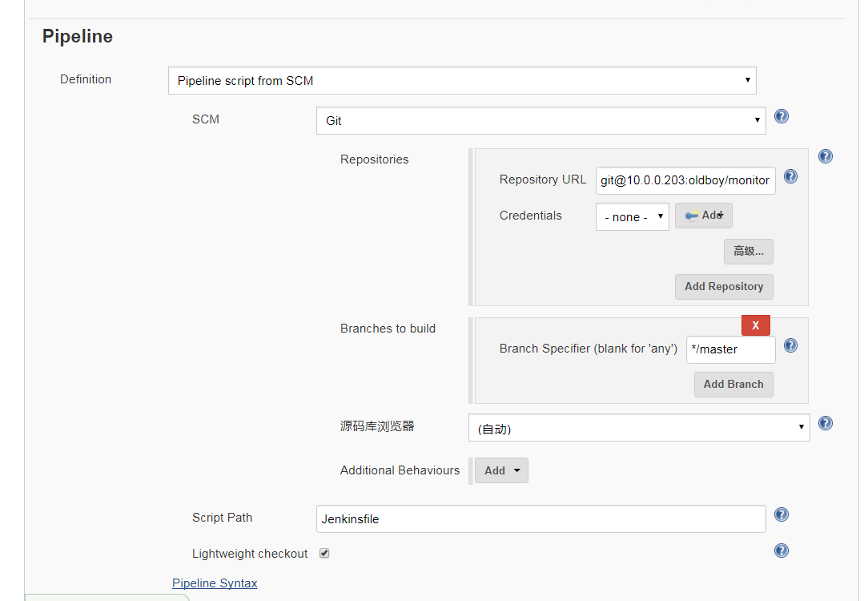Open the 源码库浏览器 (自动) dropdown
Screen dimensions: 868x601
(x=638, y=428)
